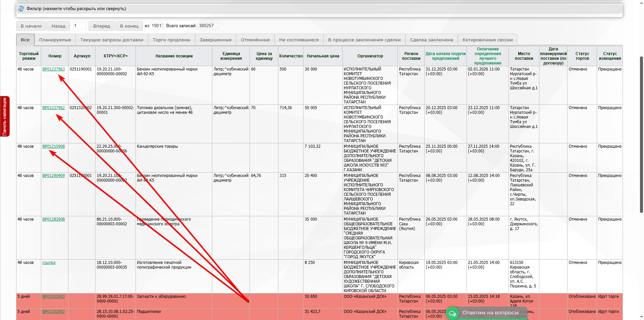Image resolution: width=644 pixels, height=320 pixels.
Task: Switch to the Планируемые tab
Action: (55, 40)
